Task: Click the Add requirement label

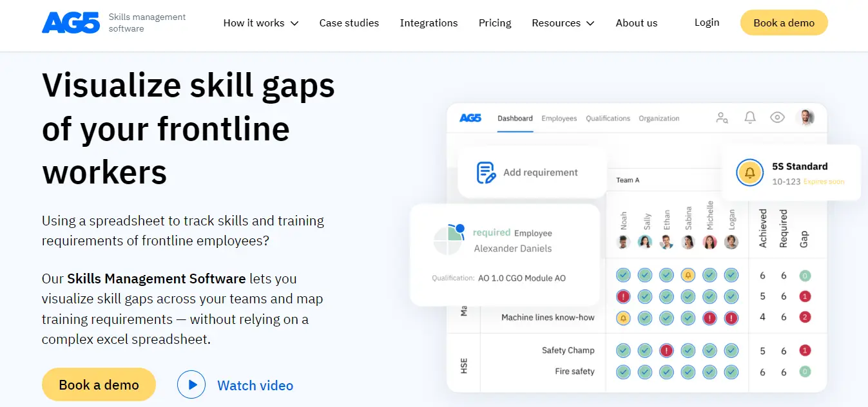Action: 541,173
